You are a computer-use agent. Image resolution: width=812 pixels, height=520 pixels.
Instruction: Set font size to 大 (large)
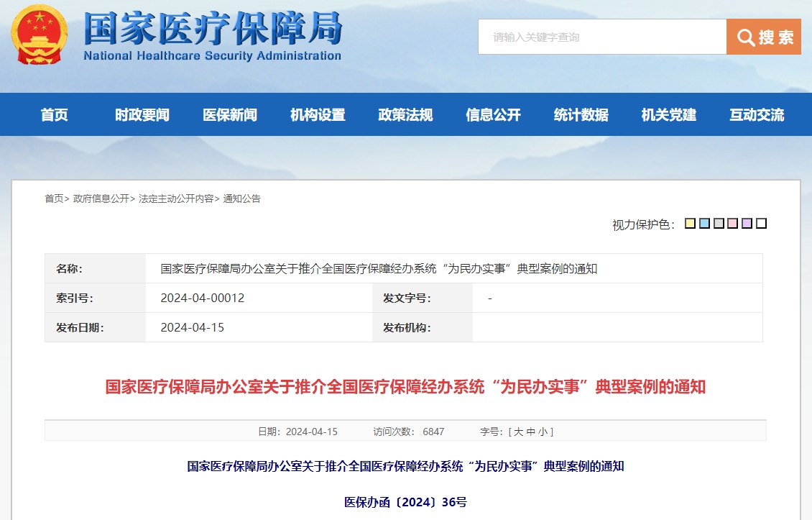[518, 432]
